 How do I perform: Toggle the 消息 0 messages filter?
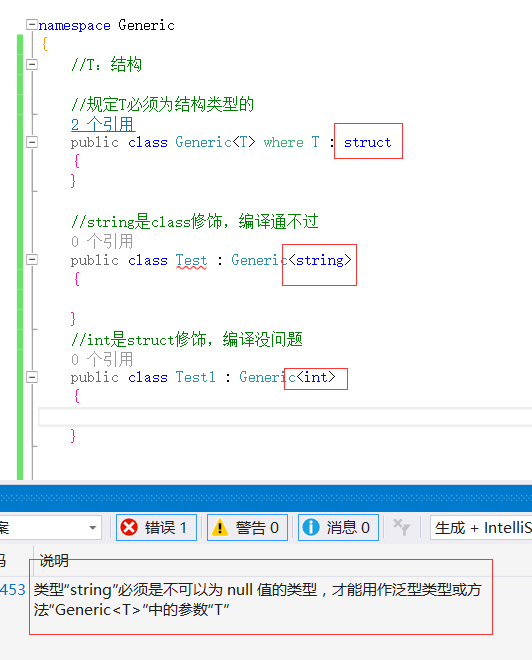click(338, 527)
